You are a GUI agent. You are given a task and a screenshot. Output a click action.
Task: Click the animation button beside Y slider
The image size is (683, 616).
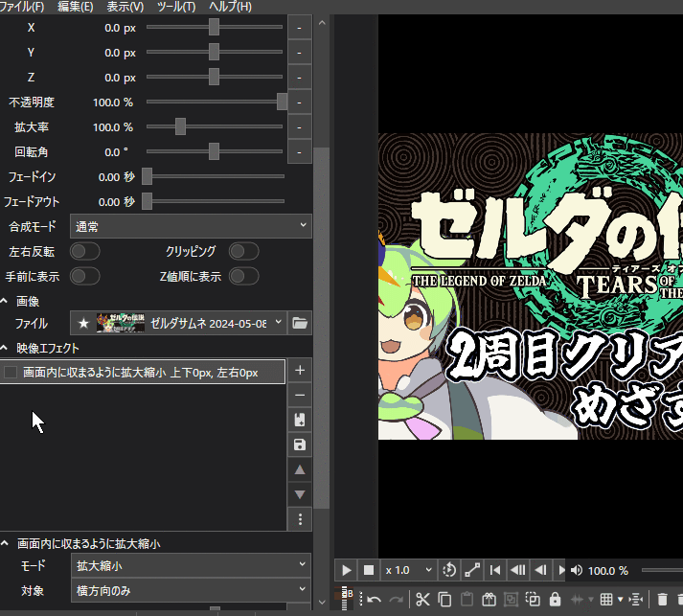299,53
